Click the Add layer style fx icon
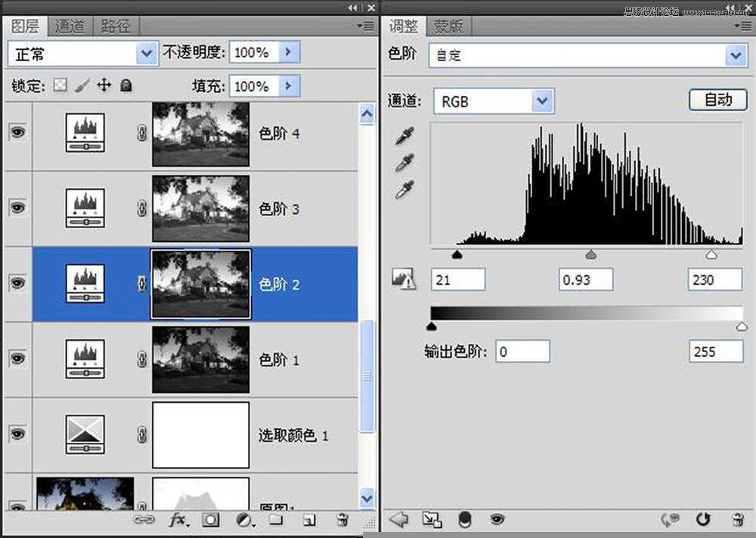Viewport: 756px width, 538px height. (178, 520)
